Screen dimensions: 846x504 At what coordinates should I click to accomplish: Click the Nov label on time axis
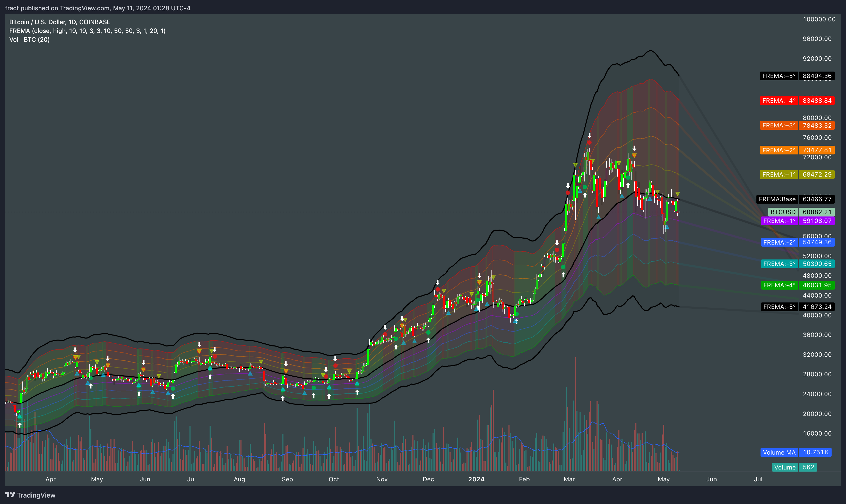pyautogui.click(x=382, y=479)
